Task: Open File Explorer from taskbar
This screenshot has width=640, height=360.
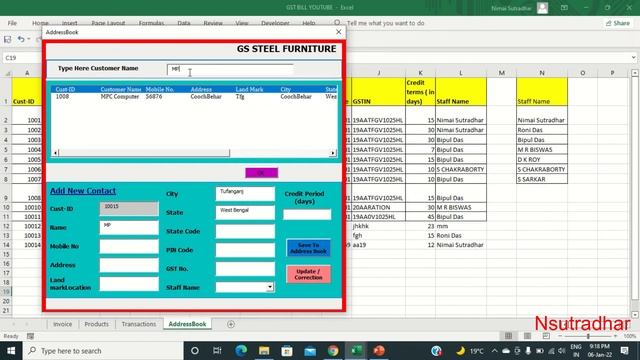Action: click(x=264, y=351)
